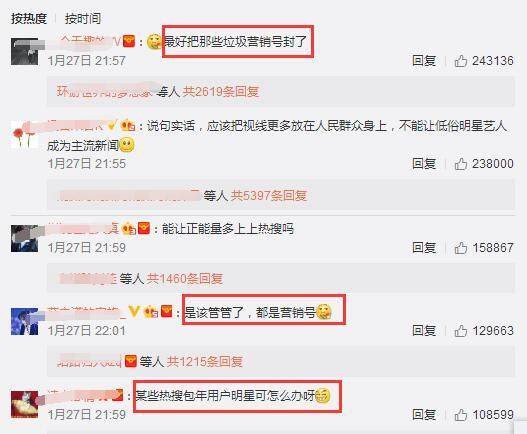Switch sorting to 按时间
Screen dimensions: 527x434
click(x=83, y=18)
